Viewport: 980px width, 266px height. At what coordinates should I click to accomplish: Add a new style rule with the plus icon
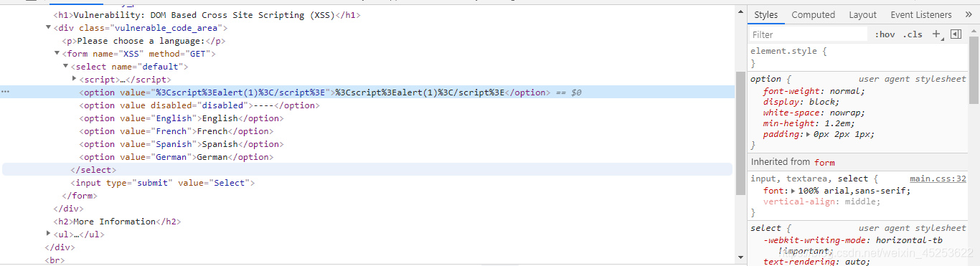(x=936, y=34)
